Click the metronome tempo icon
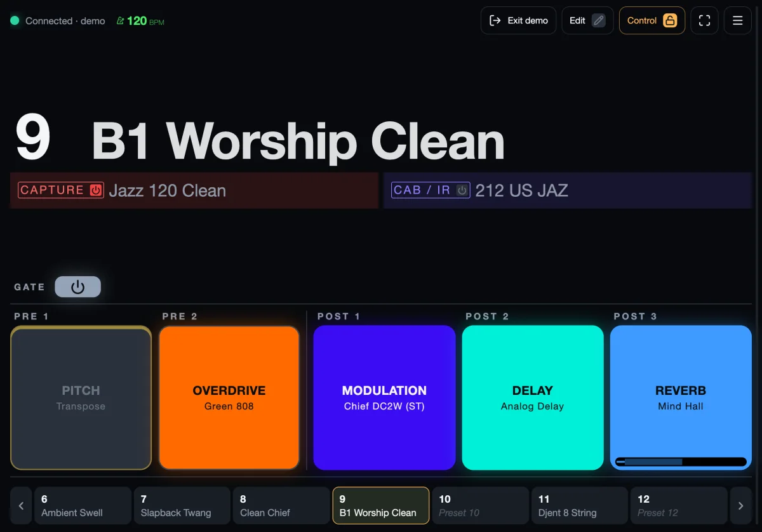 point(120,21)
